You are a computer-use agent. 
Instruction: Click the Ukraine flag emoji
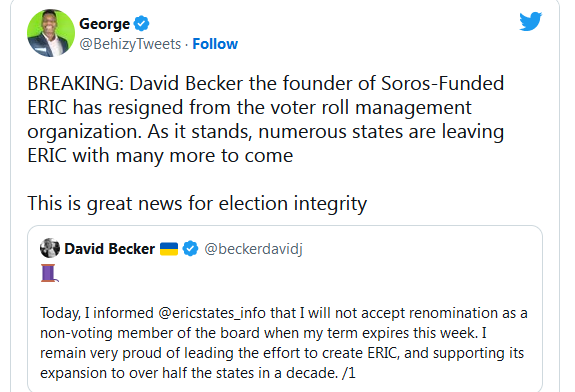pyautogui.click(x=169, y=249)
